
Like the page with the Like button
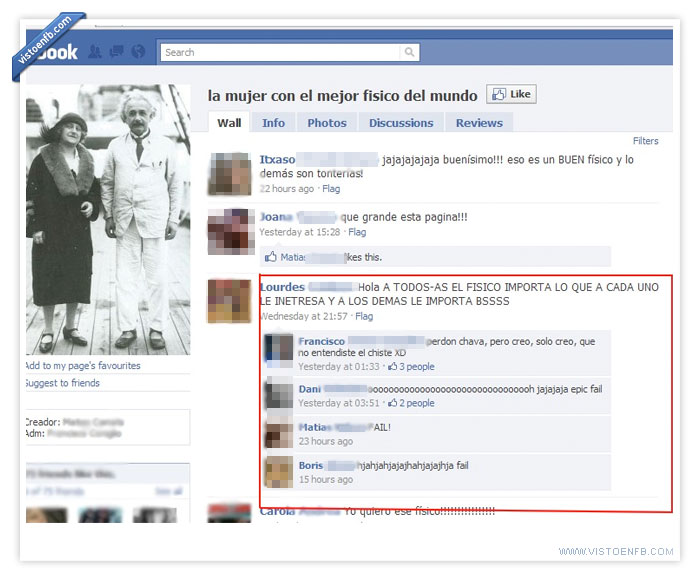pyautogui.click(x=511, y=94)
